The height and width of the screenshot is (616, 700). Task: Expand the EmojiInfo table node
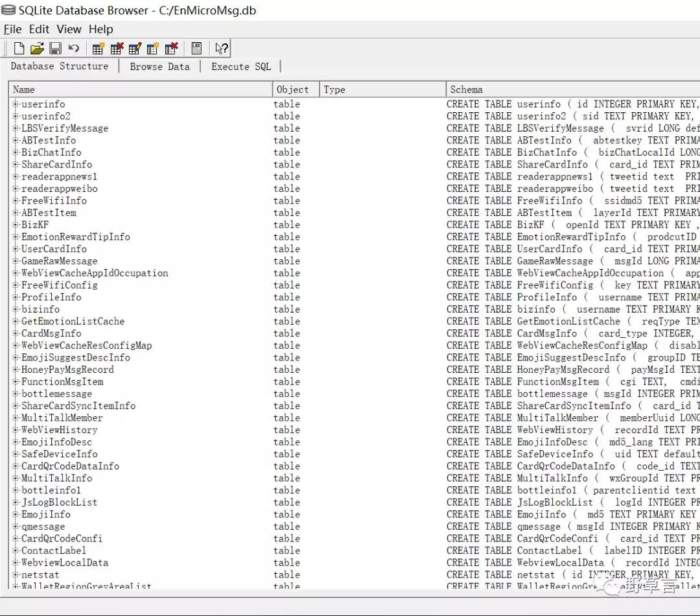[x=16, y=514]
